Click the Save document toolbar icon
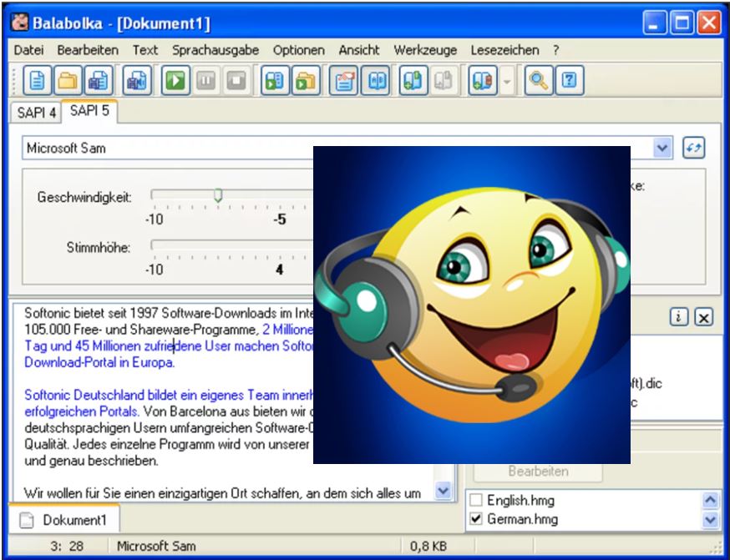Viewport: 730px width, 560px height. 99,80
